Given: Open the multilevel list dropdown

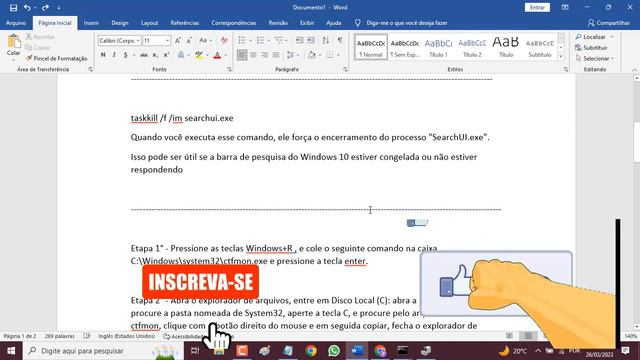Looking at the screenshot, I should point(281,40).
